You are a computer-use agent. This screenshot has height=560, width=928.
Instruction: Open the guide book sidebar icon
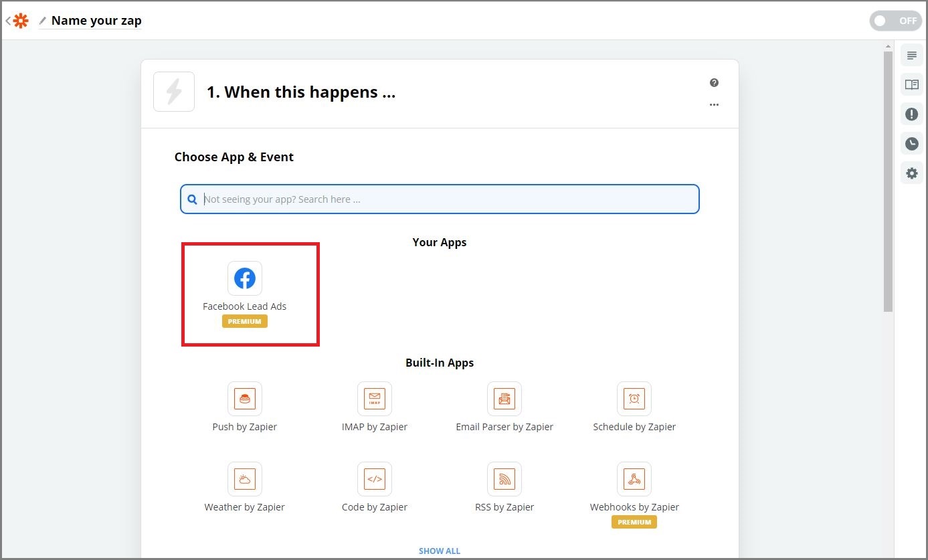(x=911, y=85)
